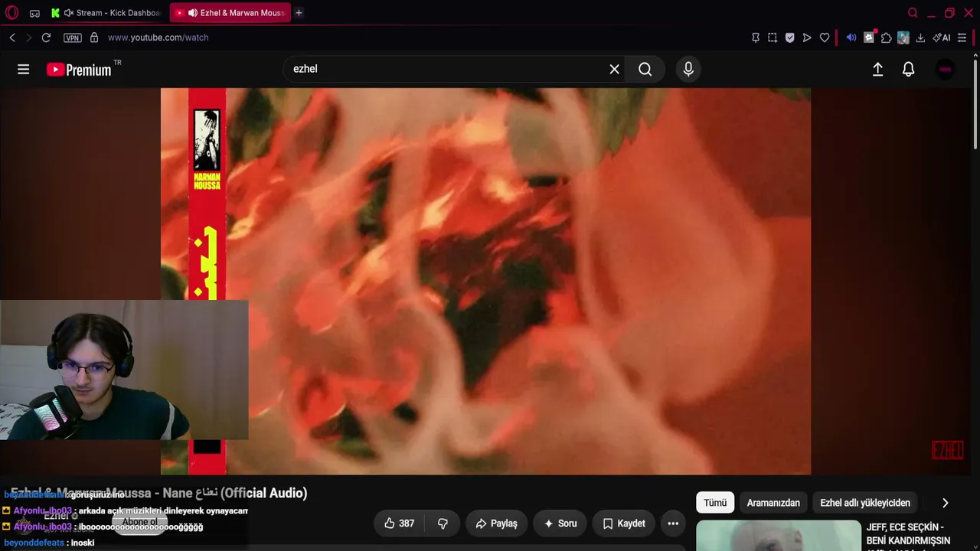Viewport: 980px width, 551px height.
Task: Go forward to the next page
Action: click(x=29, y=37)
